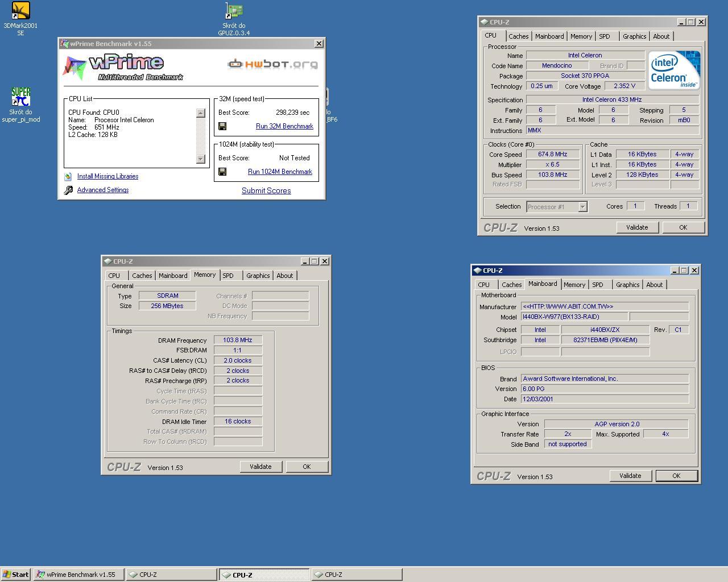Screen dimensions: 728x582
Task: Select About tab in the Mainboard CPU-Z window
Action: pyautogui.click(x=654, y=285)
